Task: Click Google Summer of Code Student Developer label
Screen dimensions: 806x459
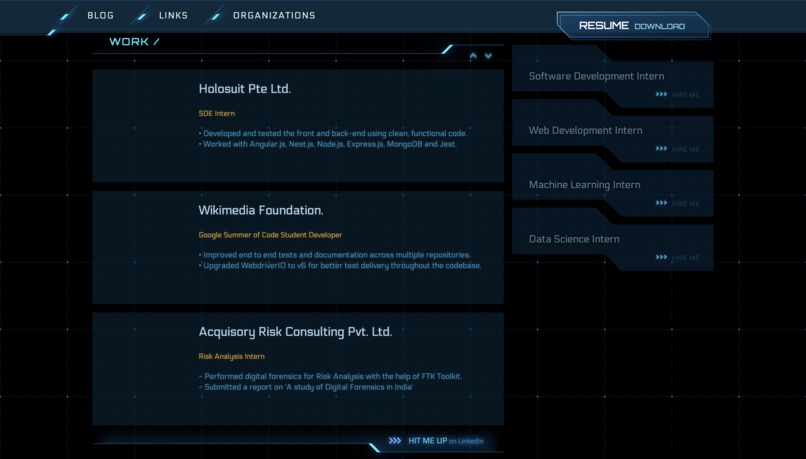Action: point(270,235)
